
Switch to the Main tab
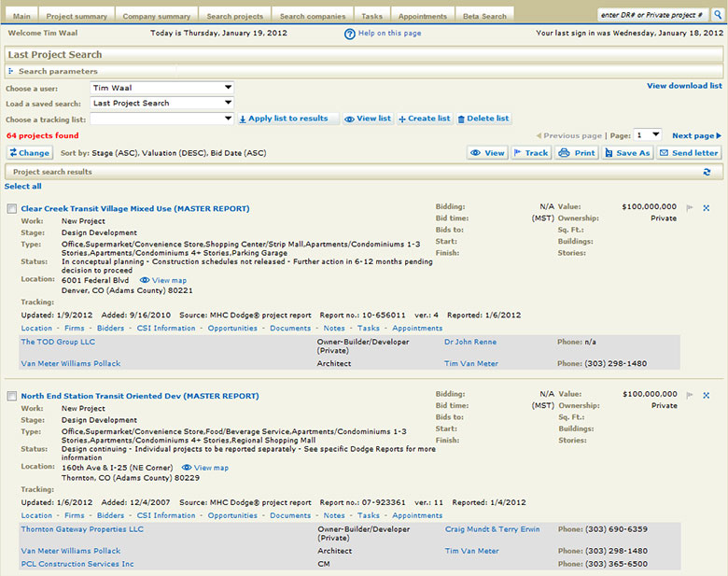pyautogui.click(x=21, y=16)
